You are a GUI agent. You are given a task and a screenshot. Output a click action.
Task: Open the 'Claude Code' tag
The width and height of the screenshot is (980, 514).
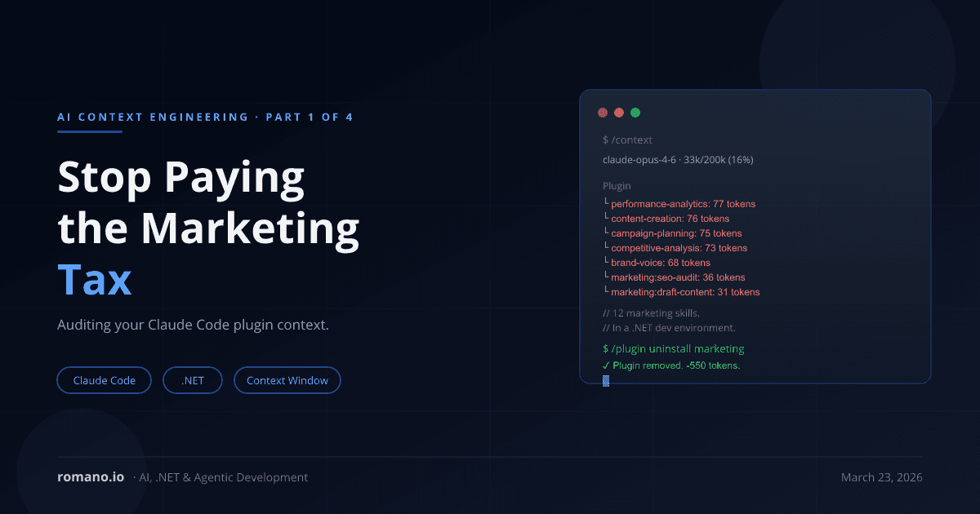pyautogui.click(x=104, y=379)
